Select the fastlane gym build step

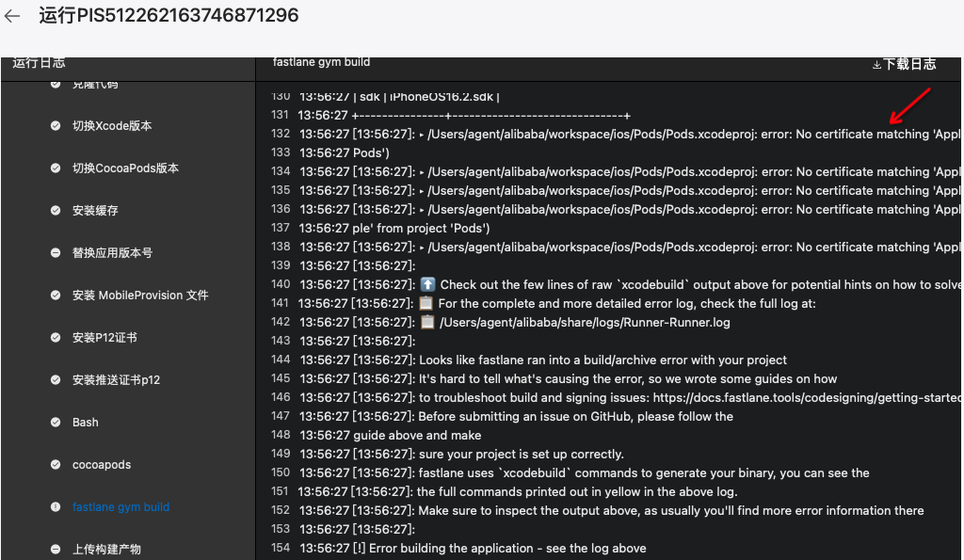pyautogui.click(x=120, y=507)
